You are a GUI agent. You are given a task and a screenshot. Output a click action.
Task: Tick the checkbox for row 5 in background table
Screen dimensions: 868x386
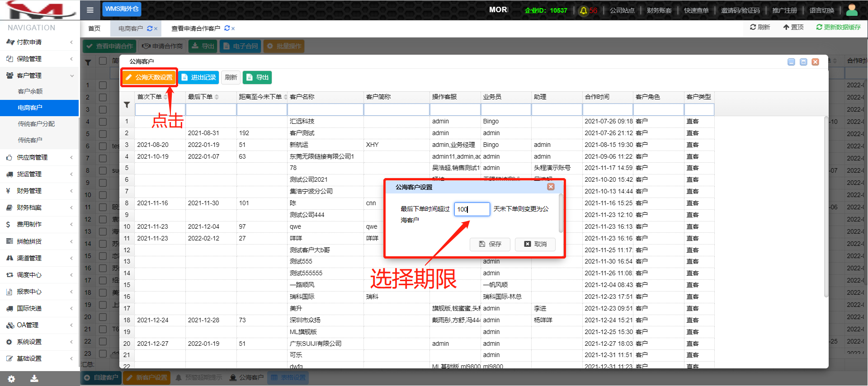[x=103, y=134]
